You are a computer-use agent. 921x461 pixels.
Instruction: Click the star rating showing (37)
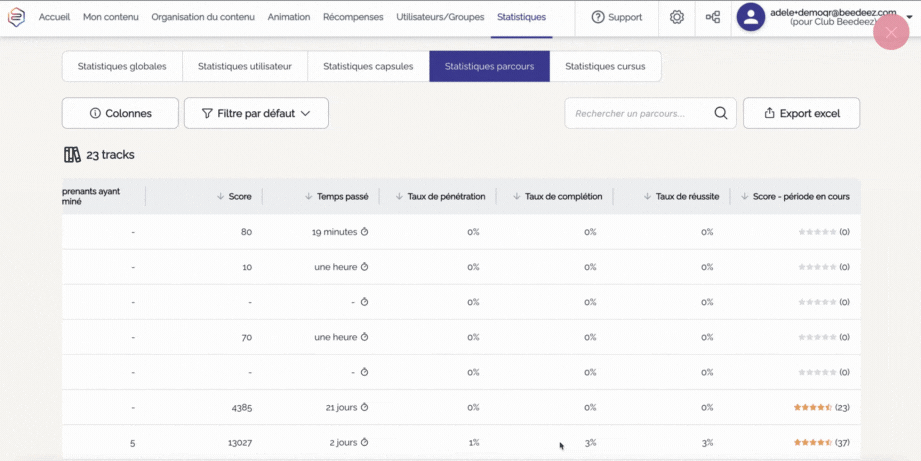click(813, 442)
